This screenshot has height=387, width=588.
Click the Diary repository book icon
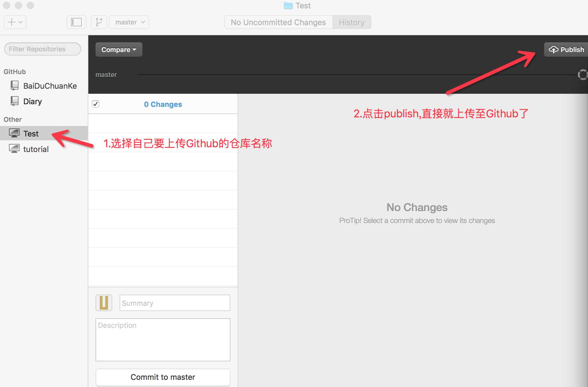pyautogui.click(x=14, y=101)
